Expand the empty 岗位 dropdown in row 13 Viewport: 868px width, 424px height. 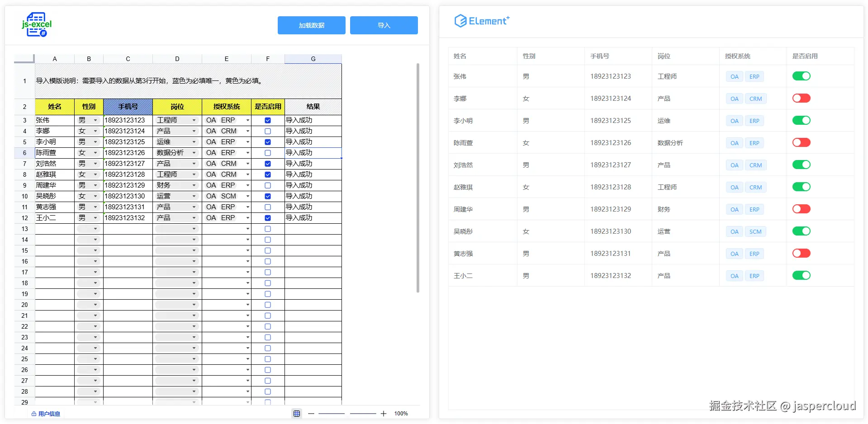click(x=194, y=229)
